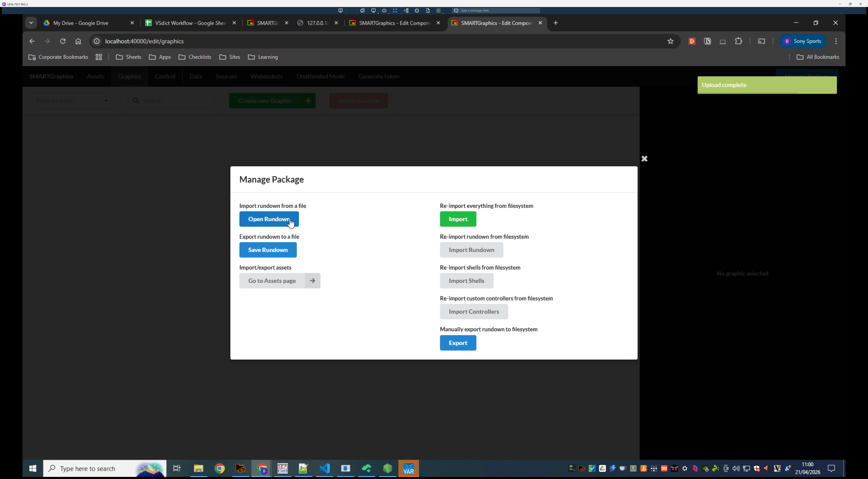Open the Chrome extensions puzzle icon
Screen dimensions: 868x479
click(x=739, y=41)
